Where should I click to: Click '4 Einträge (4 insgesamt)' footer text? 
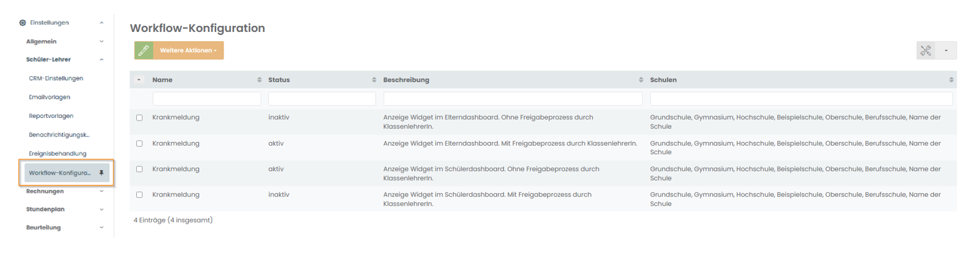(x=173, y=220)
